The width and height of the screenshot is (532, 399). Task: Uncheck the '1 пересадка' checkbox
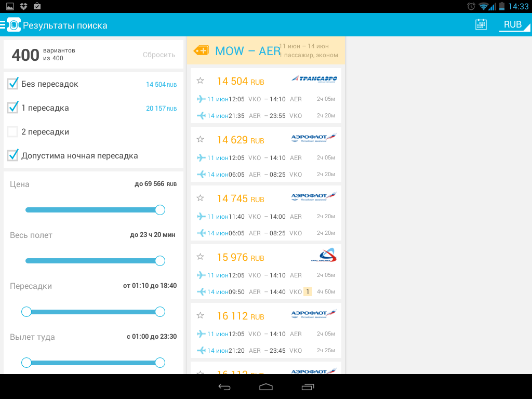tap(13, 108)
